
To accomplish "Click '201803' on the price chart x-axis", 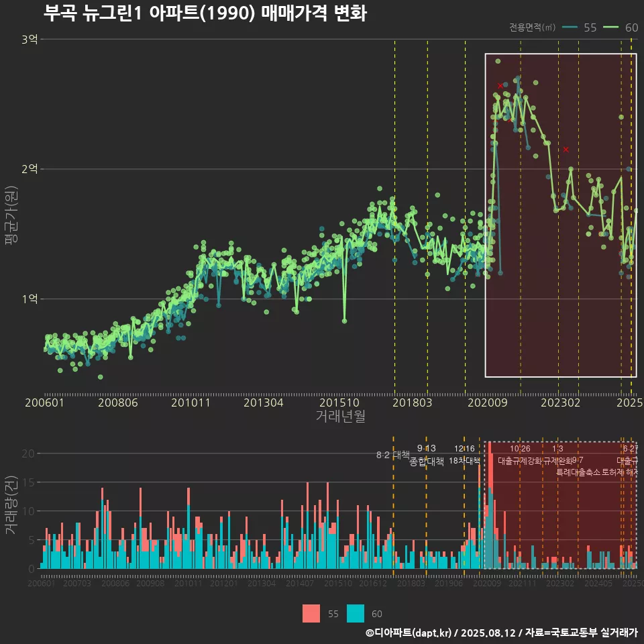I will coord(413,402).
